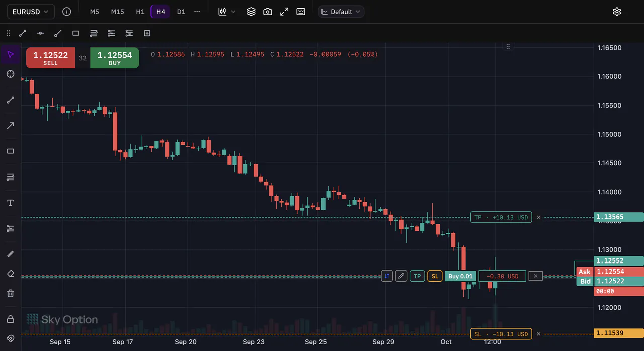Click the SELL 1.12522 button
This screenshot has width=644, height=351.
50,58
